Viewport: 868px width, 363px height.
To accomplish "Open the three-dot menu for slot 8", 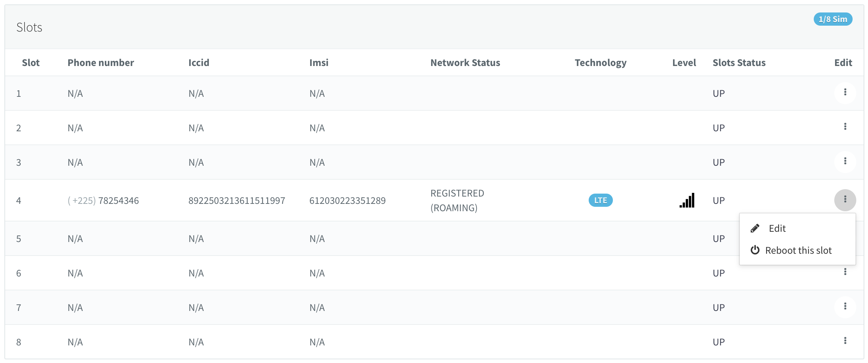I will (x=845, y=341).
